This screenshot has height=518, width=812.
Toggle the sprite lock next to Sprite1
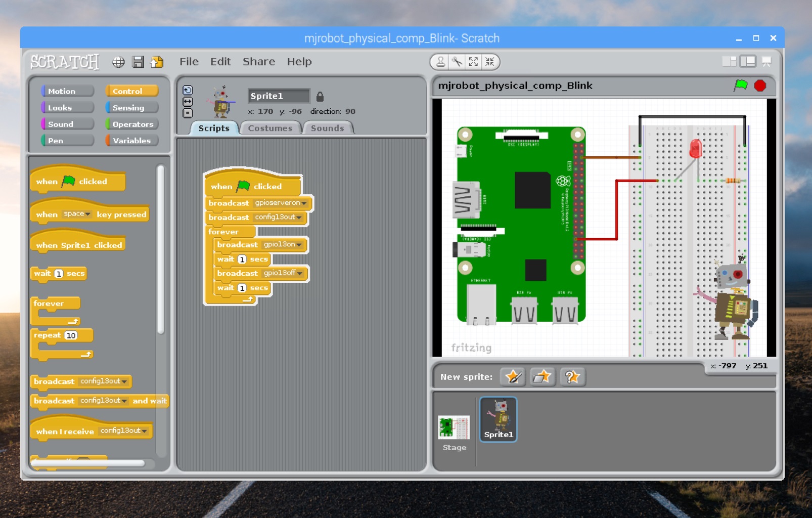pyautogui.click(x=321, y=96)
